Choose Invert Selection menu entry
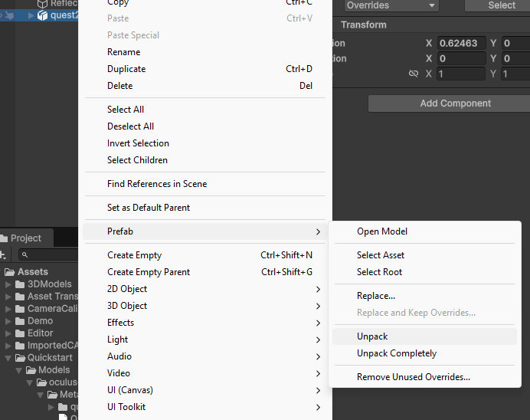 (205, 143)
